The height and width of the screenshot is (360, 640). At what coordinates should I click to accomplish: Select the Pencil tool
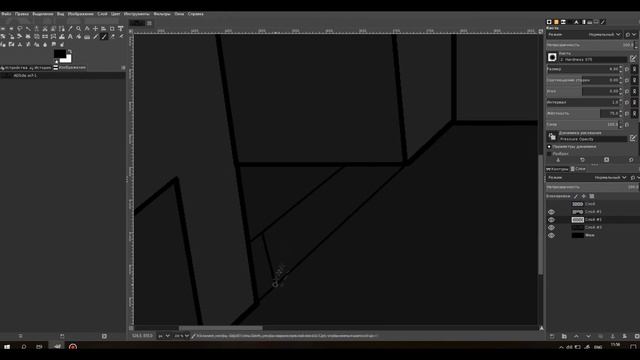click(x=95, y=37)
